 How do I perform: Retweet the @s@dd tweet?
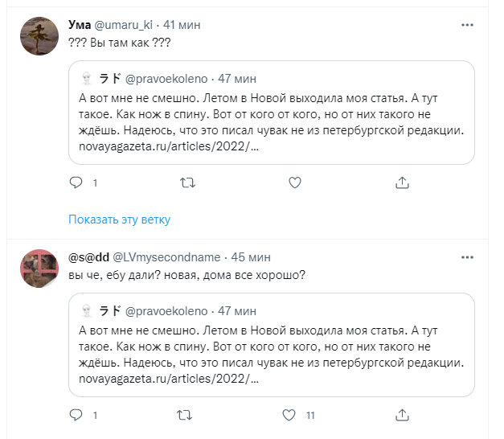point(186,416)
